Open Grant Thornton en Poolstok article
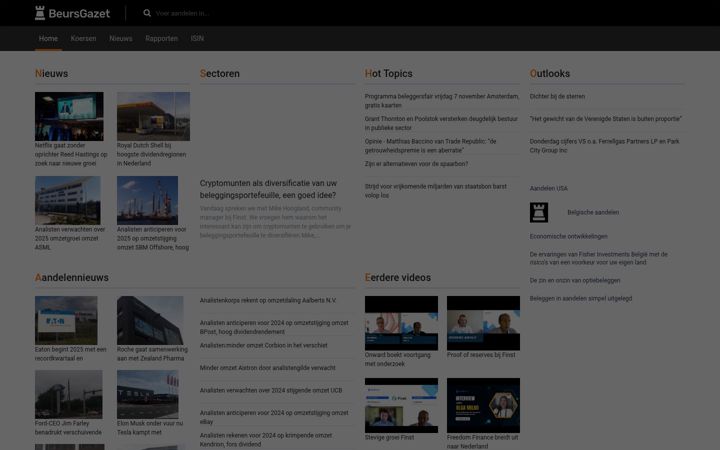Screen dimensions: 720x450 [x=441, y=123]
